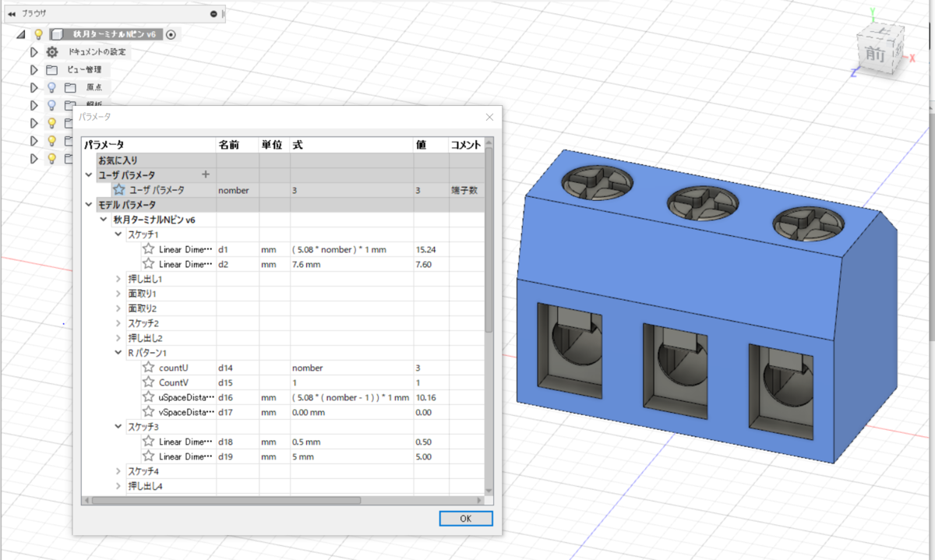Click the vertical scrollbar of parameter table

[489, 241]
